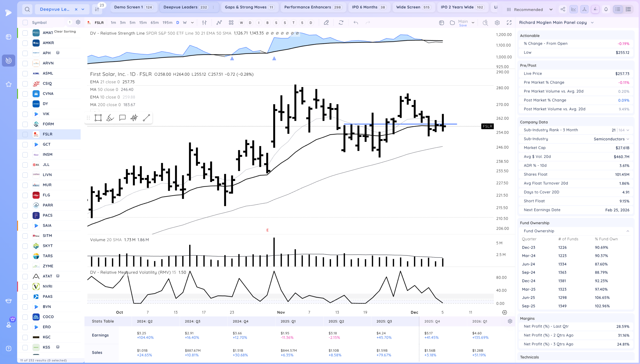Select the rectangle drawing tool
This screenshot has height=364, width=640.
click(x=98, y=118)
